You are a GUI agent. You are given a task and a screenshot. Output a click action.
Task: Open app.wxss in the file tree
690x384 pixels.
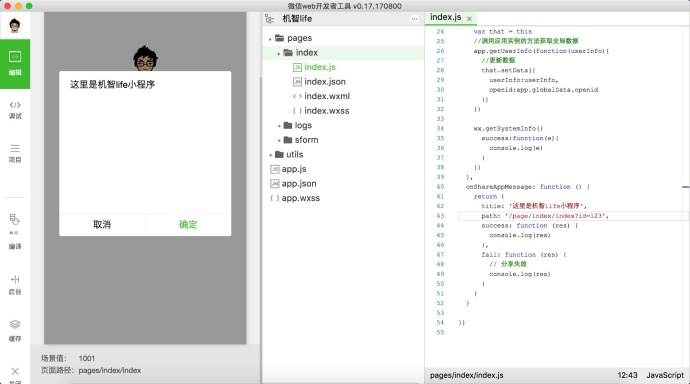pyautogui.click(x=301, y=198)
